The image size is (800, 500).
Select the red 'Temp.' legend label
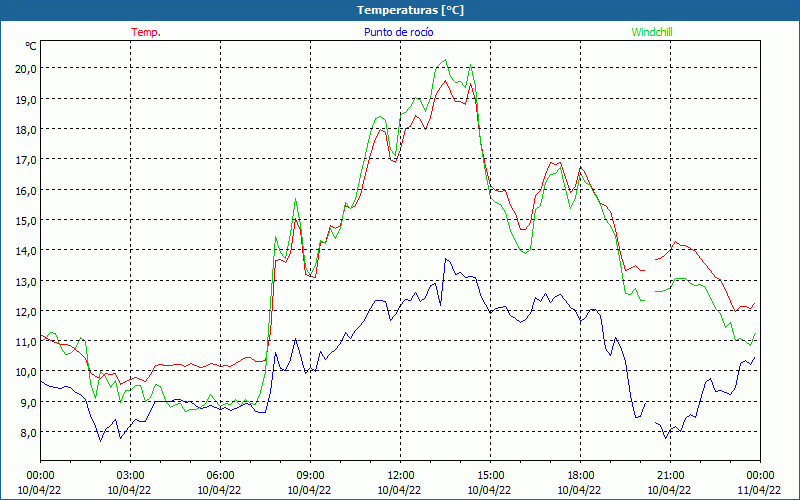pyautogui.click(x=146, y=32)
